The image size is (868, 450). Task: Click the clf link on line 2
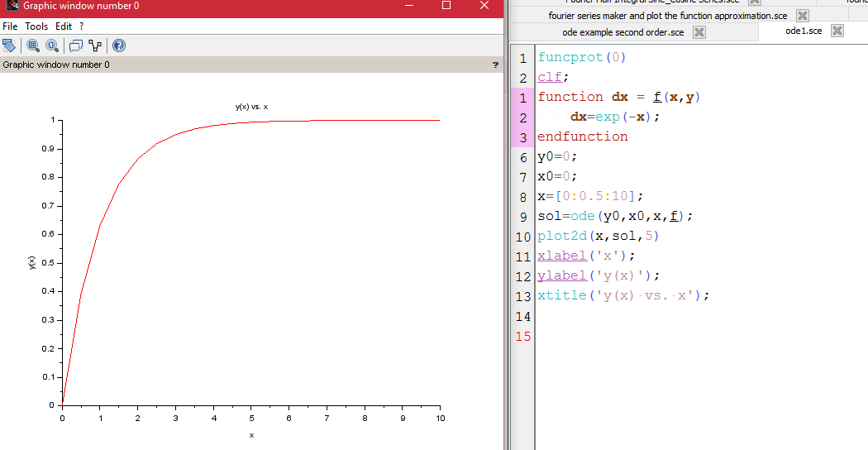[x=549, y=77]
